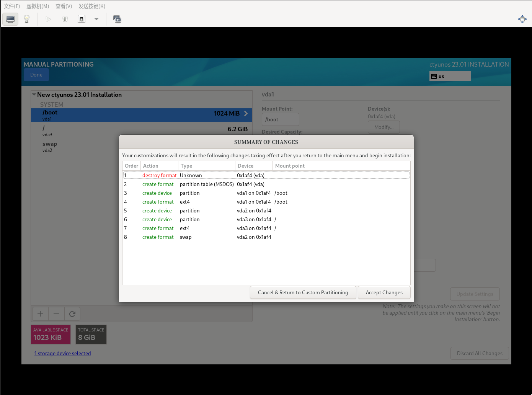Click Cancel & Return to Custom Partitioning

click(303, 292)
